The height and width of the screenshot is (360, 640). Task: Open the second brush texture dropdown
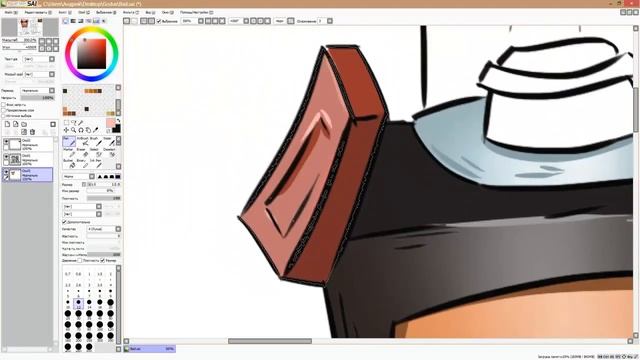(82, 214)
